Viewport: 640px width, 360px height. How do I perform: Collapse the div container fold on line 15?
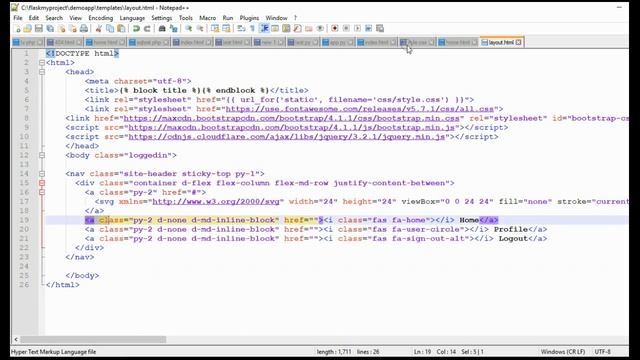point(42,183)
